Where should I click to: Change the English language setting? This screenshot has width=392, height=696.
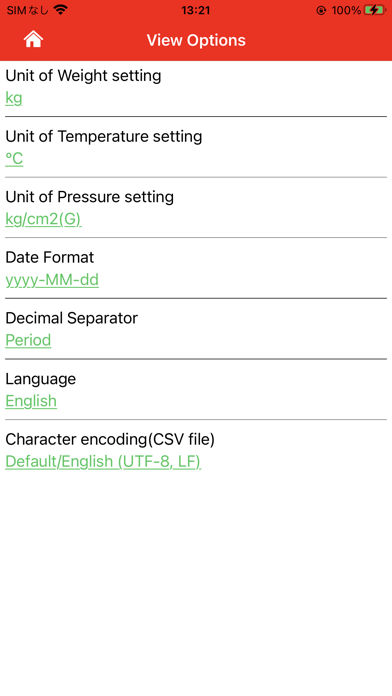coord(31,401)
